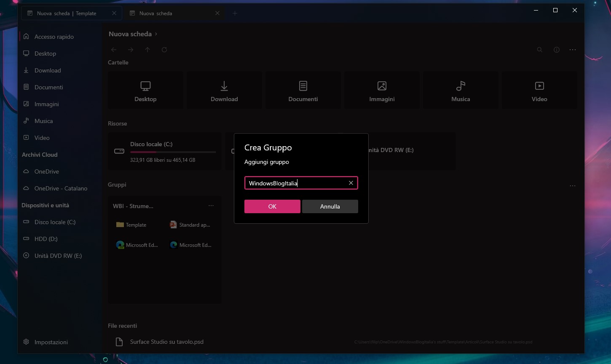Viewport: 611px width, 364px height.
Task: Open Download in the sidebar
Action: [59, 70]
